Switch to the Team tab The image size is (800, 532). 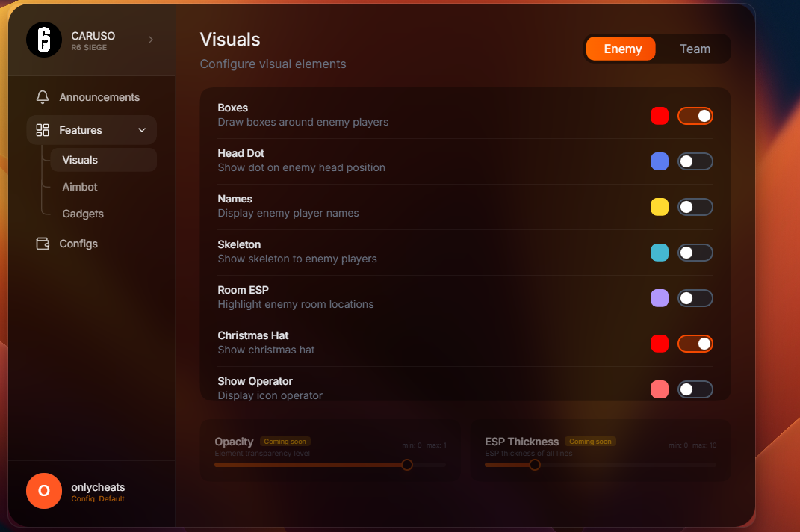[694, 49]
